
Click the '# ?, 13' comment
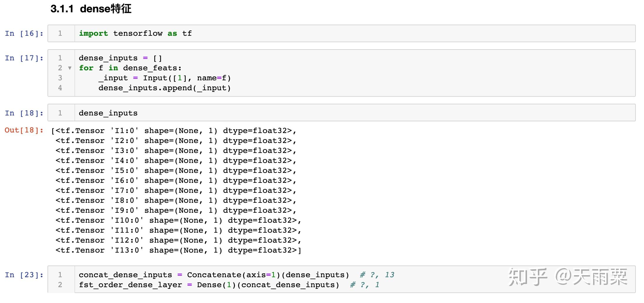point(377,275)
